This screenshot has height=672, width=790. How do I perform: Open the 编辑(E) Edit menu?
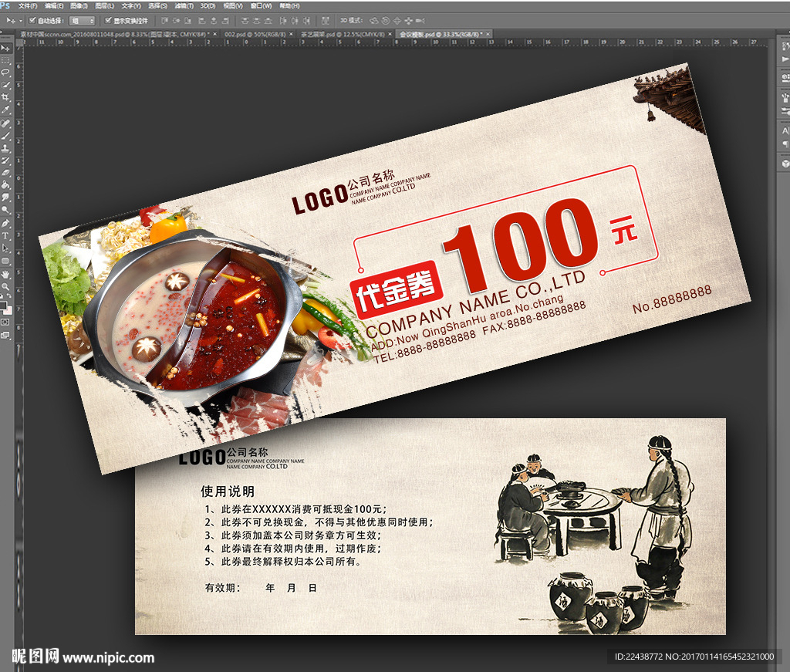click(55, 5)
